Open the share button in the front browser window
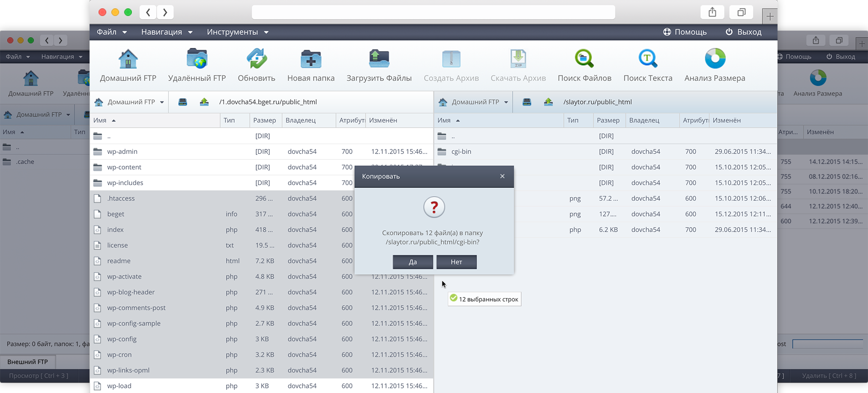868x393 pixels. point(712,12)
